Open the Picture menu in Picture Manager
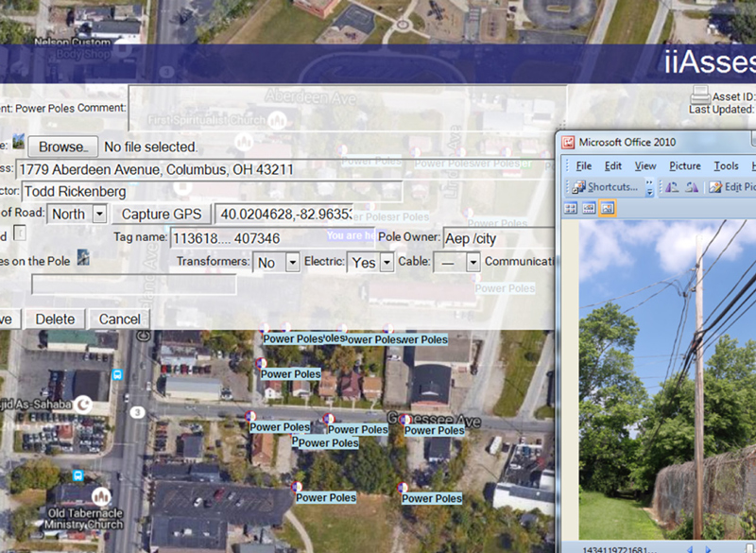The width and height of the screenshot is (756, 553). point(684,165)
